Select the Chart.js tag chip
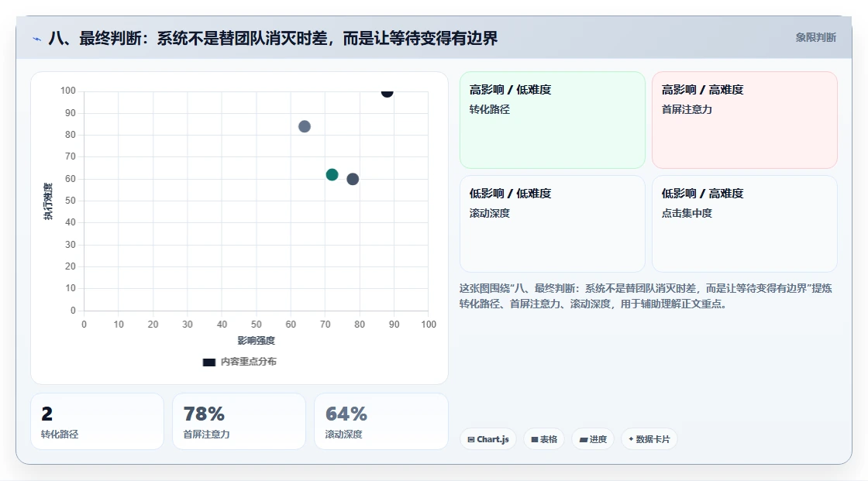The image size is (868, 481). [x=488, y=439]
